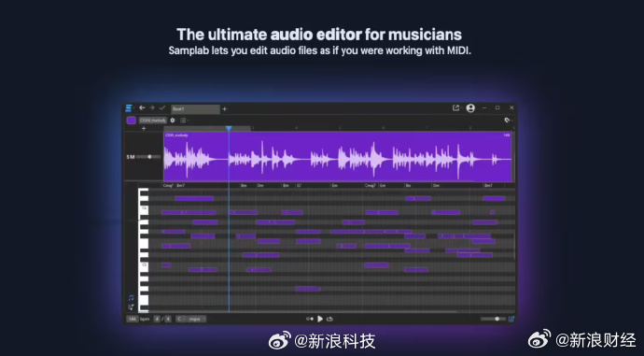Image resolution: width=644 pixels, height=356 pixels.
Task: Adjust the track volume slider
Action: tap(148, 157)
